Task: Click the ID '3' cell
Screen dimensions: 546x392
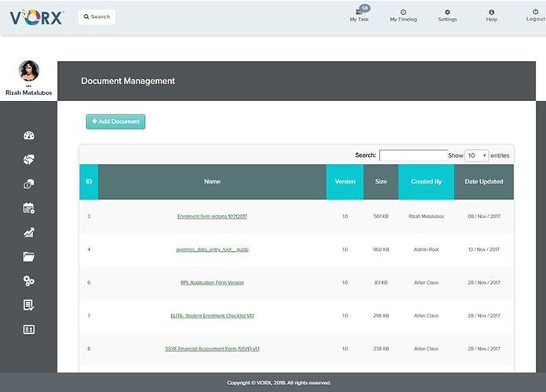Action: click(x=89, y=216)
